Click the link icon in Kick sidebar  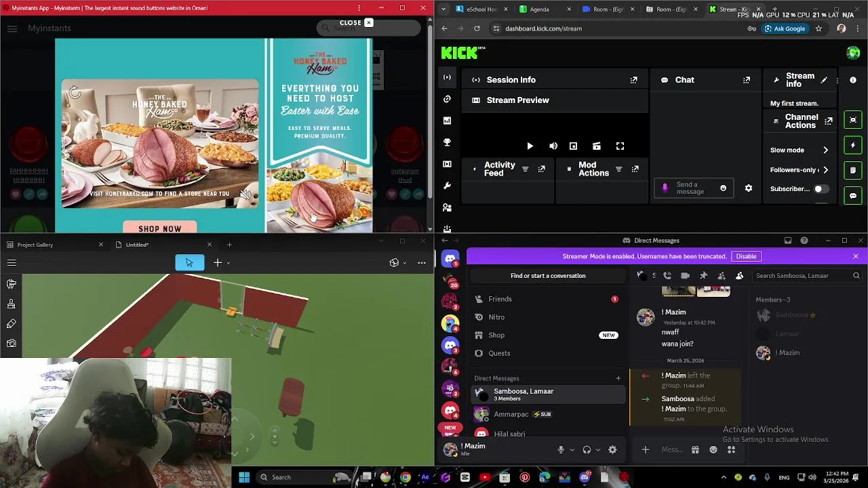[x=447, y=99]
